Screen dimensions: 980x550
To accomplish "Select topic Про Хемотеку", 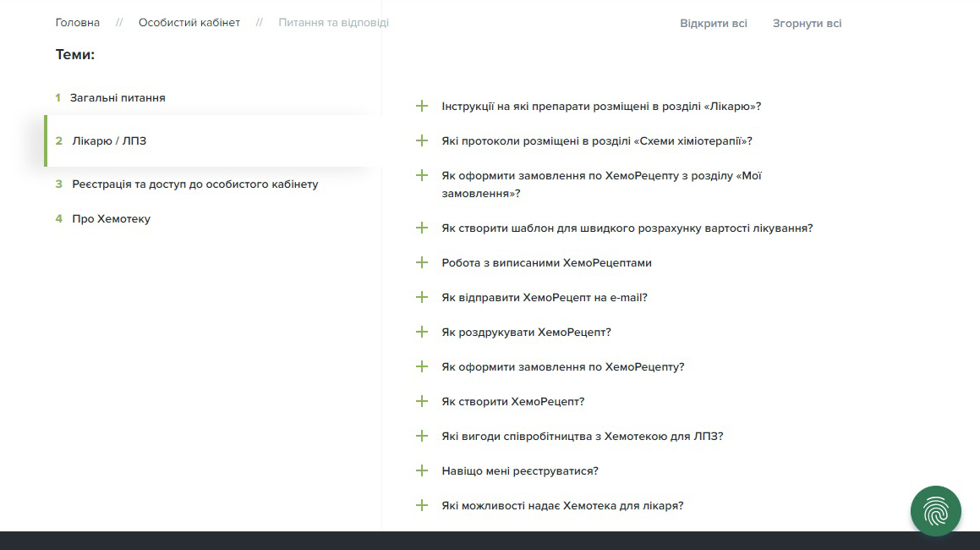I will coord(111,219).
